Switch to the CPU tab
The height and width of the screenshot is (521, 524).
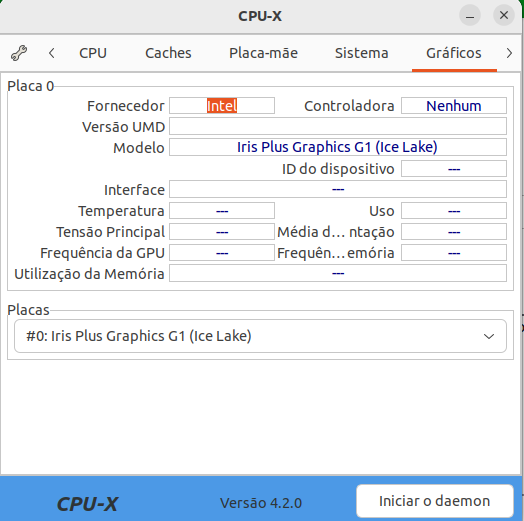coord(93,53)
